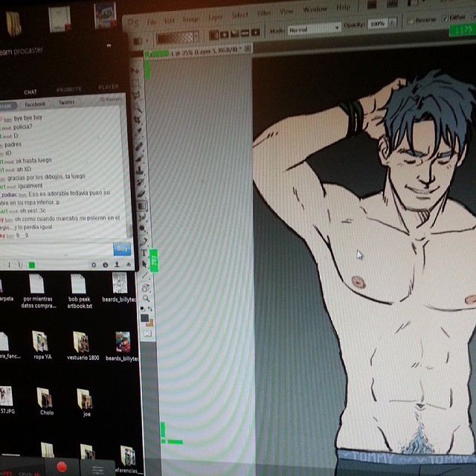The width and height of the screenshot is (476, 476).
Task: Open chat settings gear icon
Action: [94, 265]
